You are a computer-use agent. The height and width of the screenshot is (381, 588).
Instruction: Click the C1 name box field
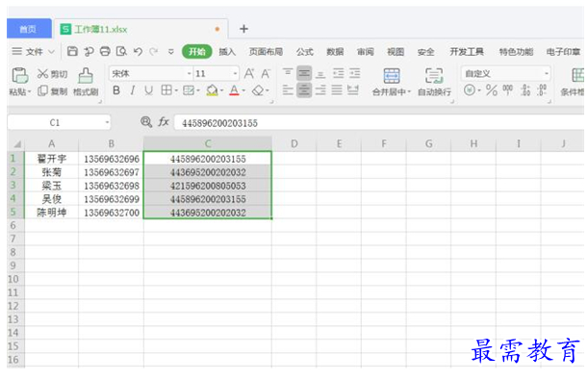pos(59,122)
